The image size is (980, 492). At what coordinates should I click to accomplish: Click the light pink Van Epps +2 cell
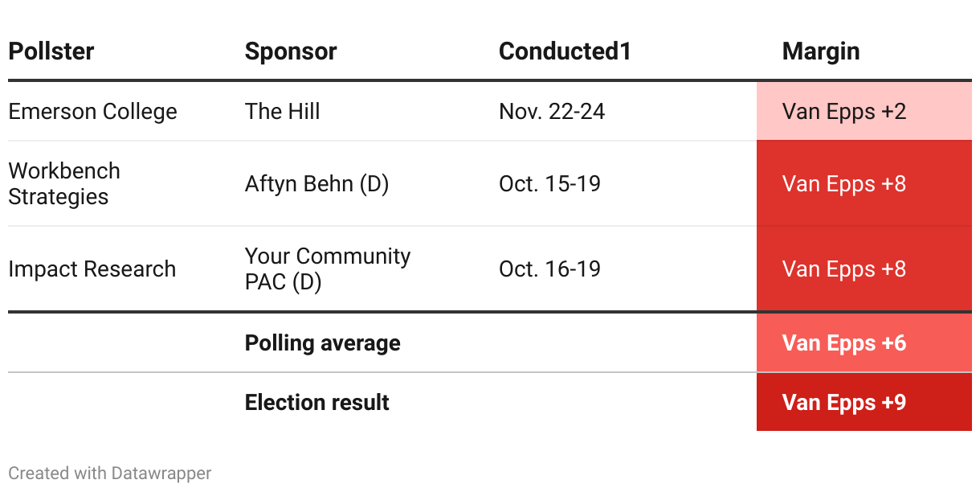point(844,111)
